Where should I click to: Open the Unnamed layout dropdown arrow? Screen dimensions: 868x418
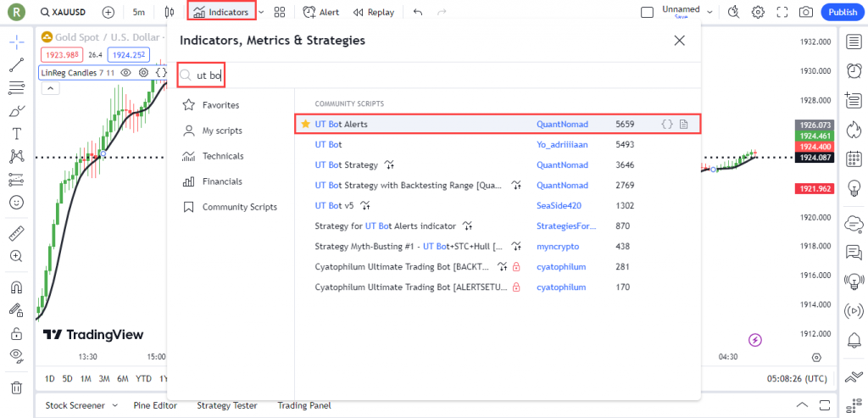click(709, 12)
